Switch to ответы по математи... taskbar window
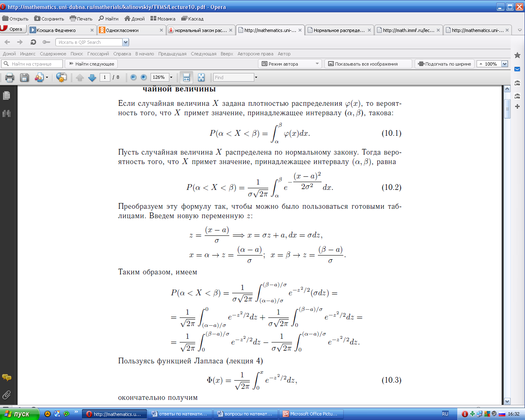525x420 pixels. point(180,414)
